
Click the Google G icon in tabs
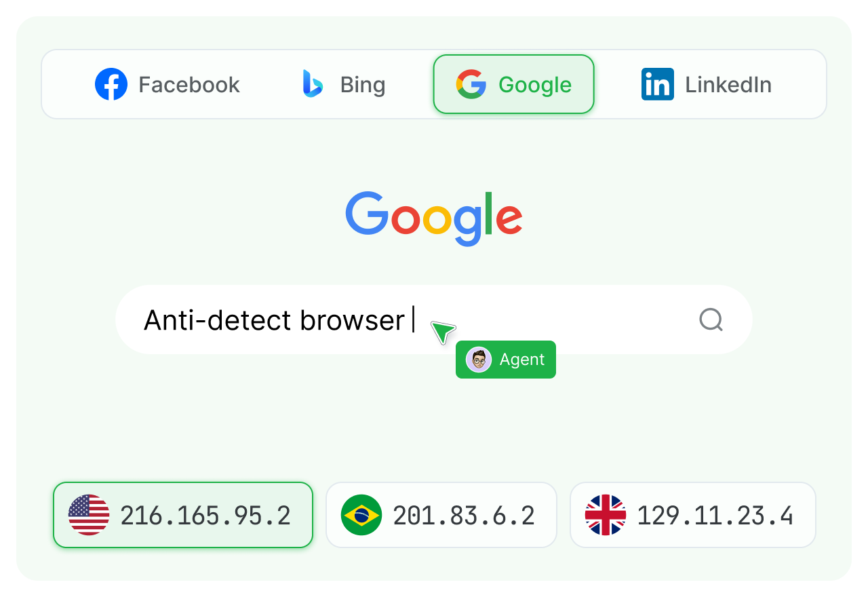(x=471, y=85)
